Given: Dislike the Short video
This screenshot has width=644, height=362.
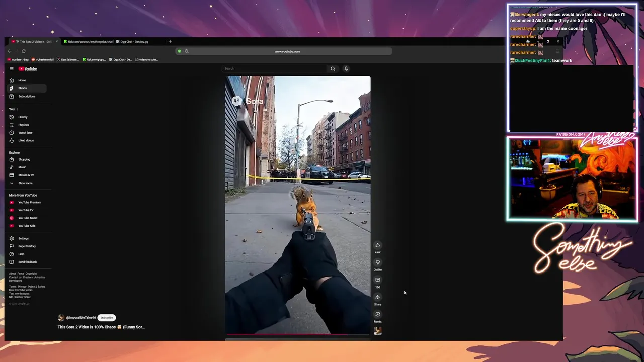Looking at the screenshot, I should (x=377, y=262).
